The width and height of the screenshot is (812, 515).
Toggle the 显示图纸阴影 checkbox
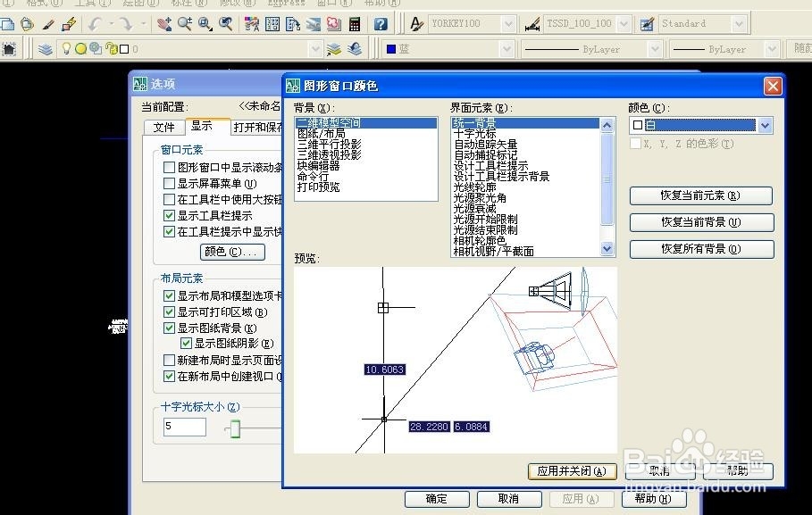[186, 343]
